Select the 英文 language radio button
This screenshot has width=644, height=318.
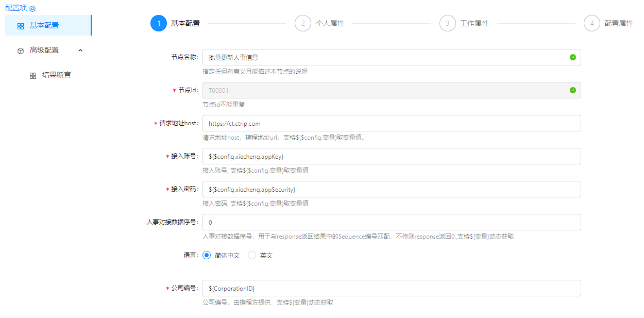pos(252,255)
